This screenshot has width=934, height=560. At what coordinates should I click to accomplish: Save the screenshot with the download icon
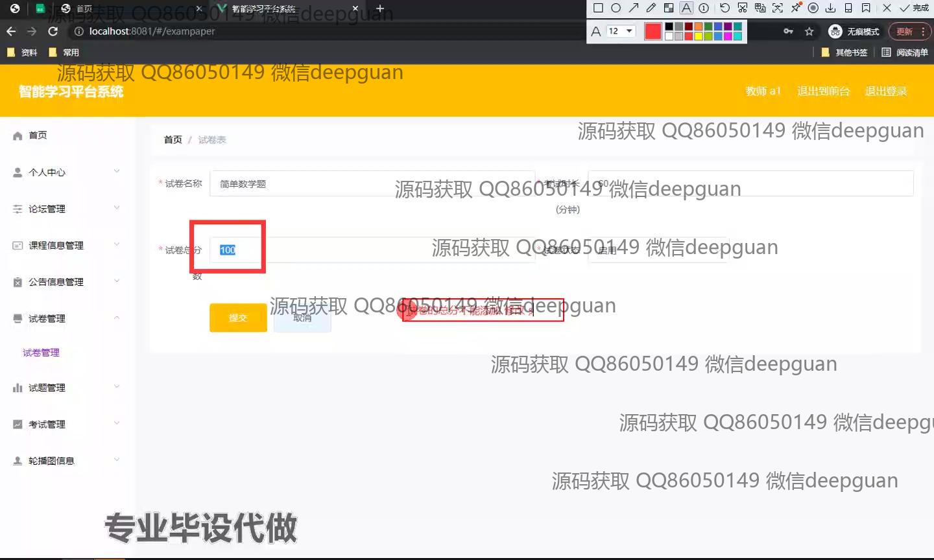click(830, 8)
